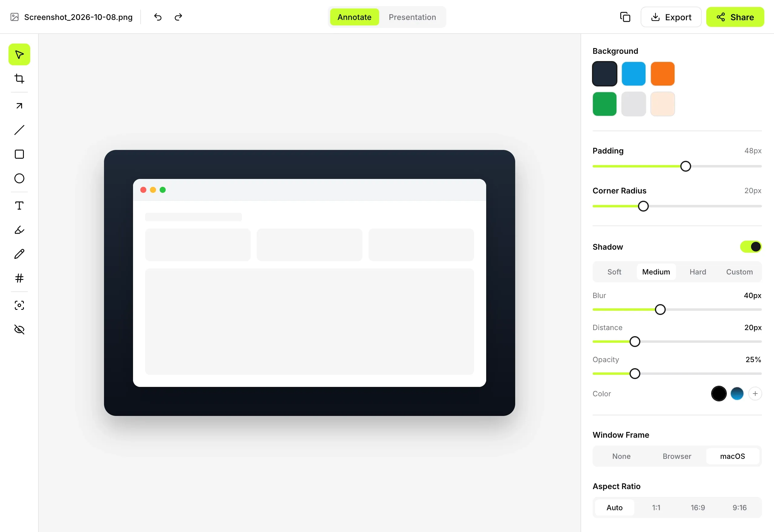Select the 9:16 aspect ratio
The image size is (774, 532).
tap(739, 508)
